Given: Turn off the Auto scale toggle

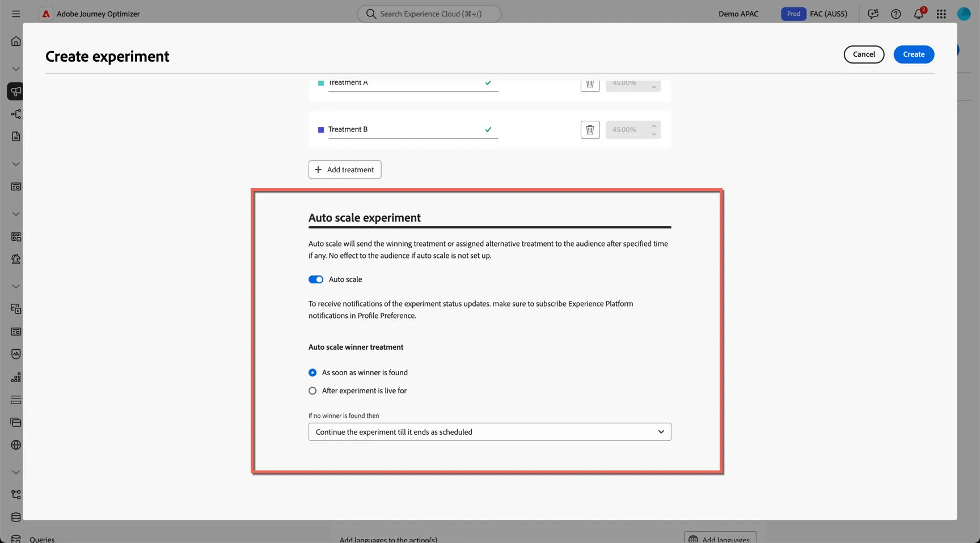Looking at the screenshot, I should [x=316, y=279].
